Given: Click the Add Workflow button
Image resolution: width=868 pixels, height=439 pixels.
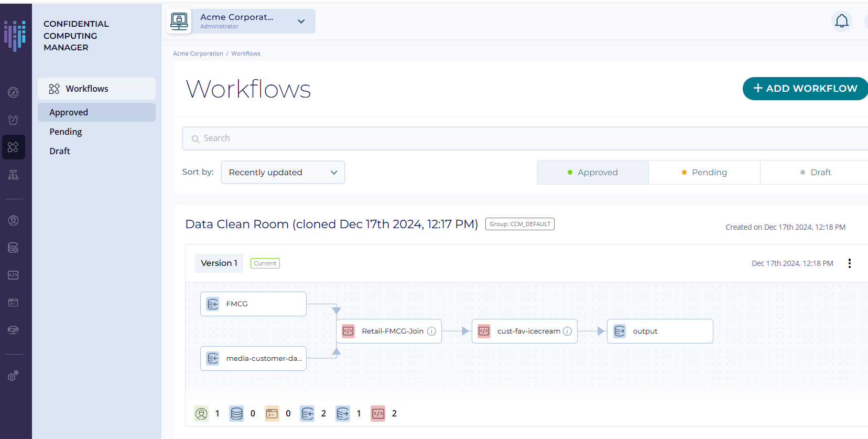Looking at the screenshot, I should point(805,89).
